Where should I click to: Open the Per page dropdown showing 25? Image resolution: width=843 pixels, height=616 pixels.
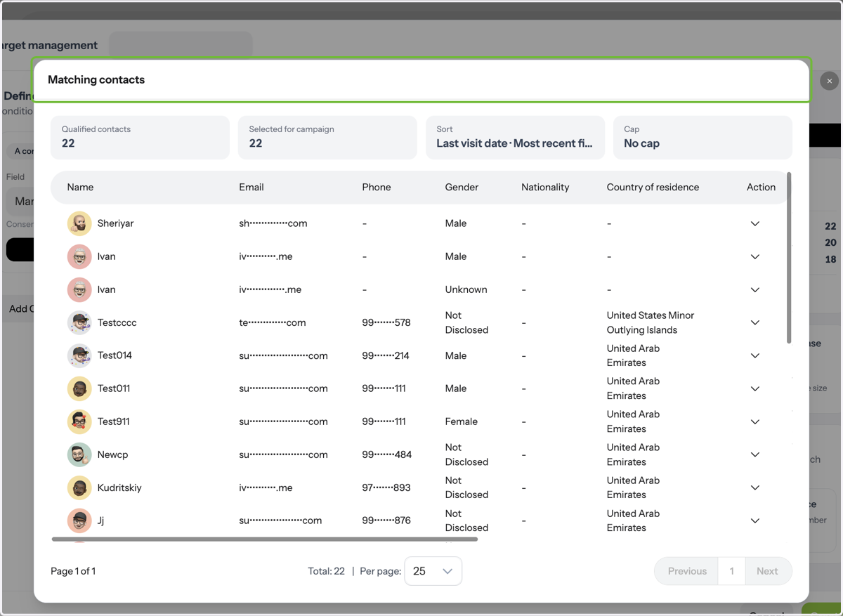[x=433, y=571]
